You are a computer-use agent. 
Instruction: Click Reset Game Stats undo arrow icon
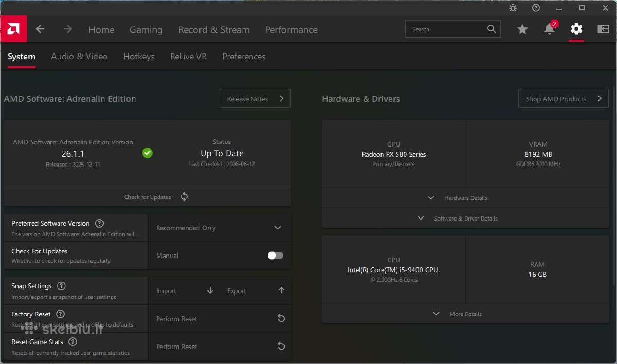tap(281, 347)
